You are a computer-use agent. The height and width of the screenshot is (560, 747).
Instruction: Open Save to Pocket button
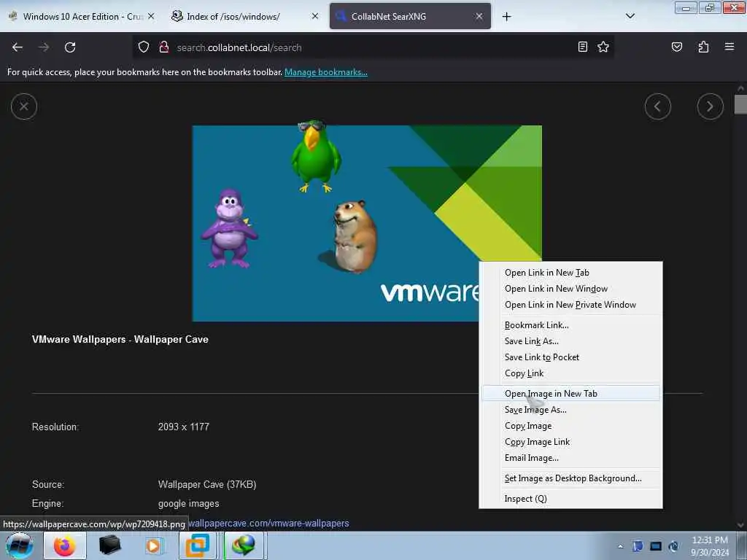click(x=676, y=47)
